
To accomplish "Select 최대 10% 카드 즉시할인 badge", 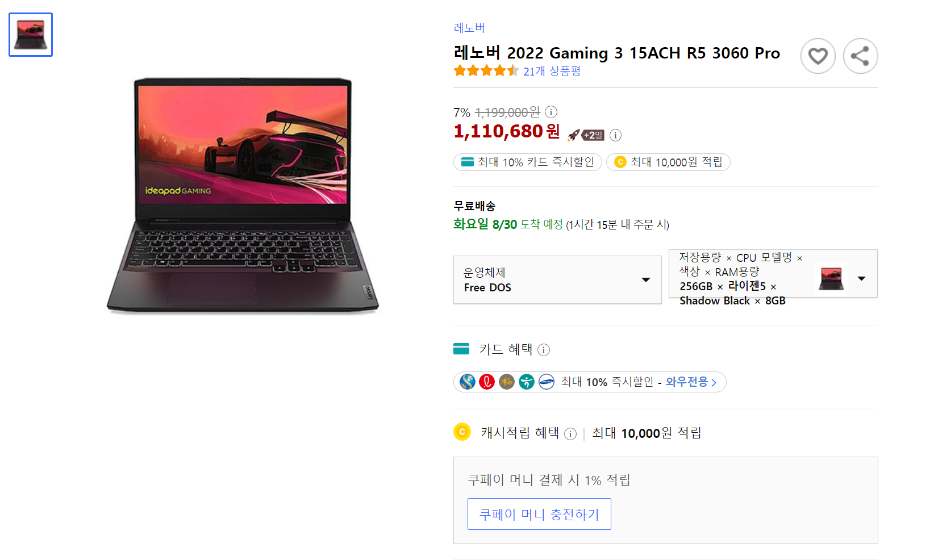I will pyautogui.click(x=527, y=162).
